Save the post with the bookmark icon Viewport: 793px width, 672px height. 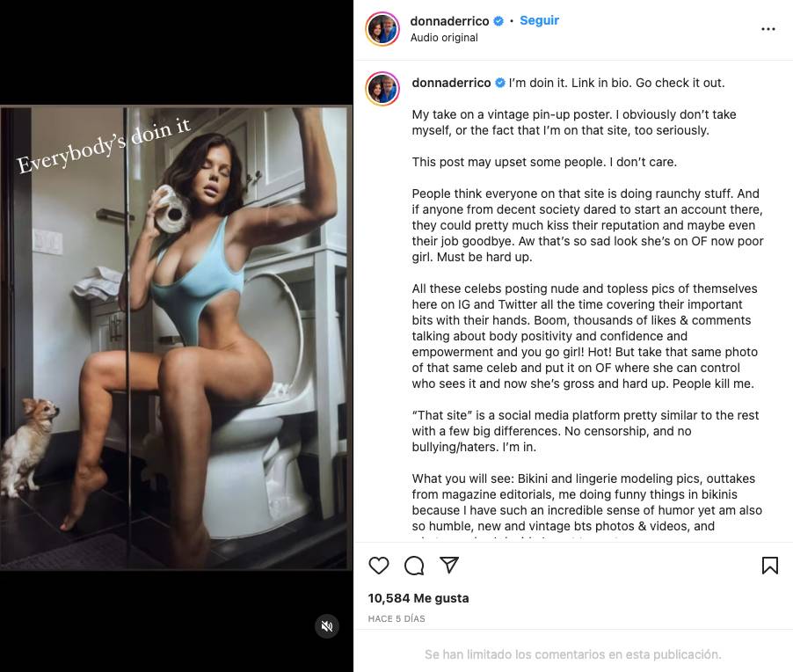[769, 566]
